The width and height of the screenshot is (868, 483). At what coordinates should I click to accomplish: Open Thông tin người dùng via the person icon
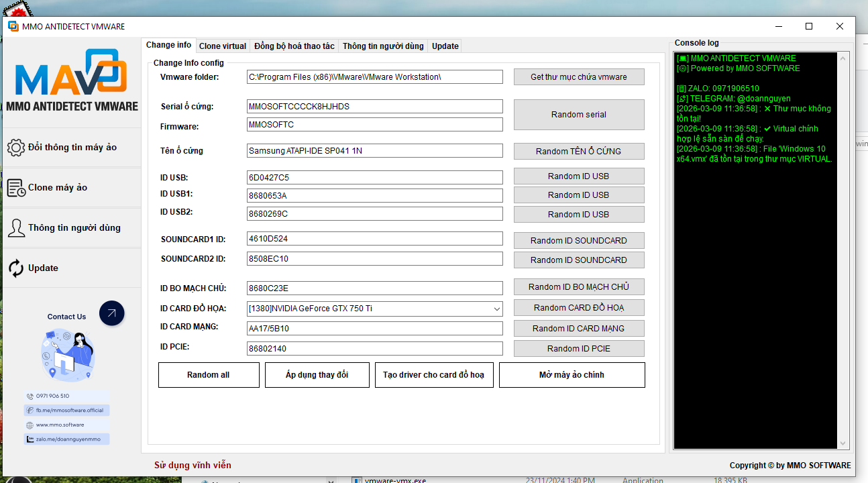tap(16, 227)
